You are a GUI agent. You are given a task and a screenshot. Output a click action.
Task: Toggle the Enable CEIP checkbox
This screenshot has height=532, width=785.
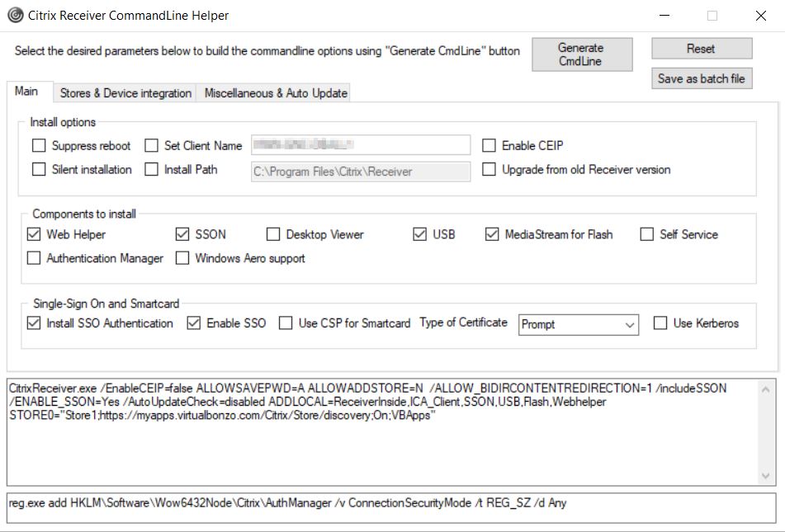pyautogui.click(x=489, y=146)
